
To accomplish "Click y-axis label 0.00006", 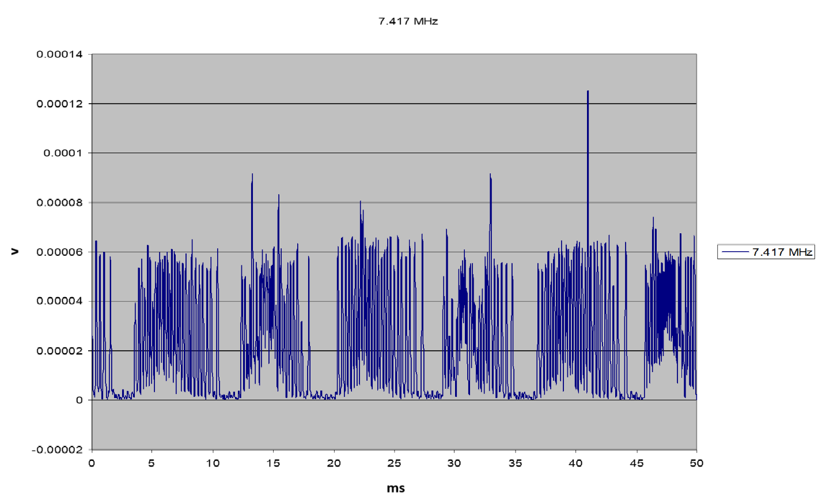I will tap(59, 252).
